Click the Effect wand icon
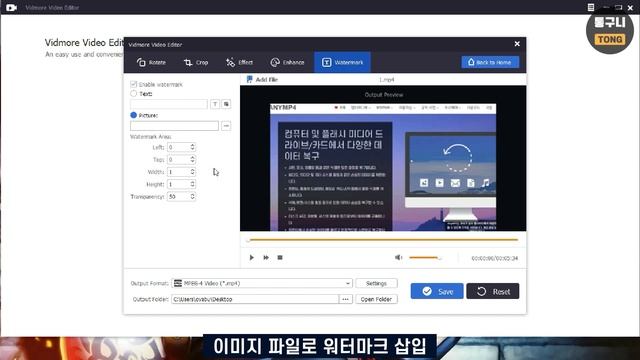 [x=230, y=62]
